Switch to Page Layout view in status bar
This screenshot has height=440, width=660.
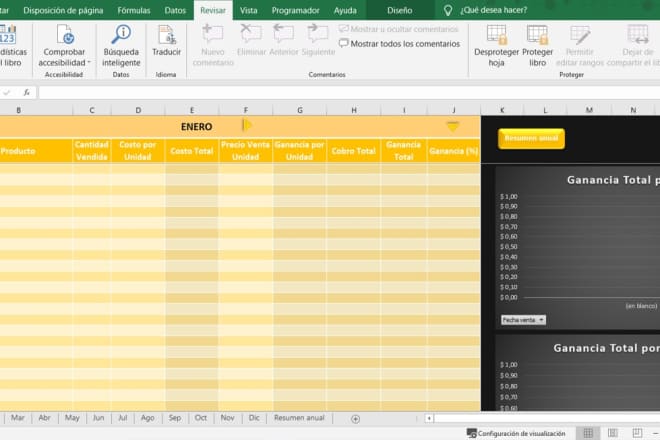pyautogui.click(x=612, y=433)
